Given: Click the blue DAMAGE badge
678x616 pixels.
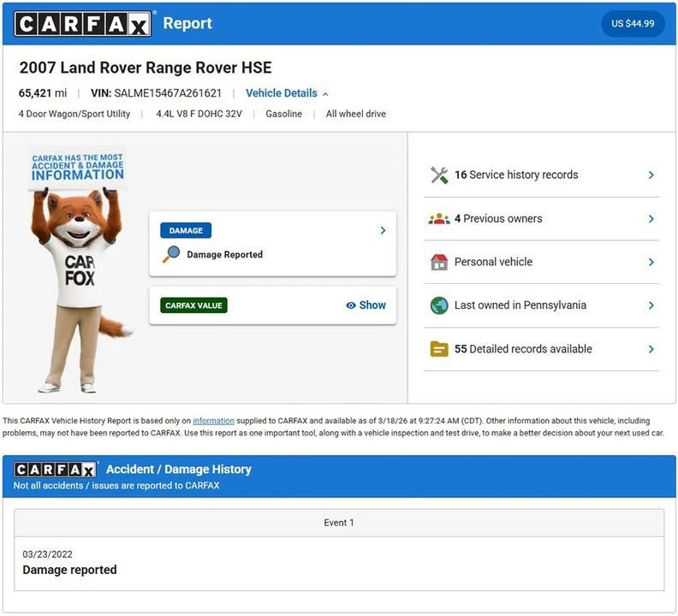Looking at the screenshot, I should point(186,230).
